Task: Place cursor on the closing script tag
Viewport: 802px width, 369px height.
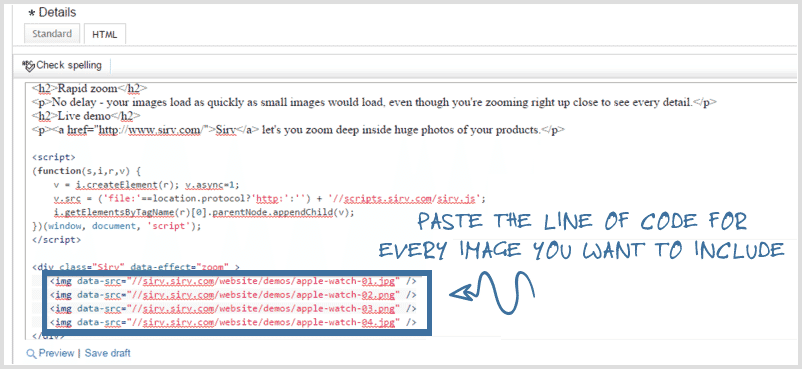Action: [x=56, y=239]
